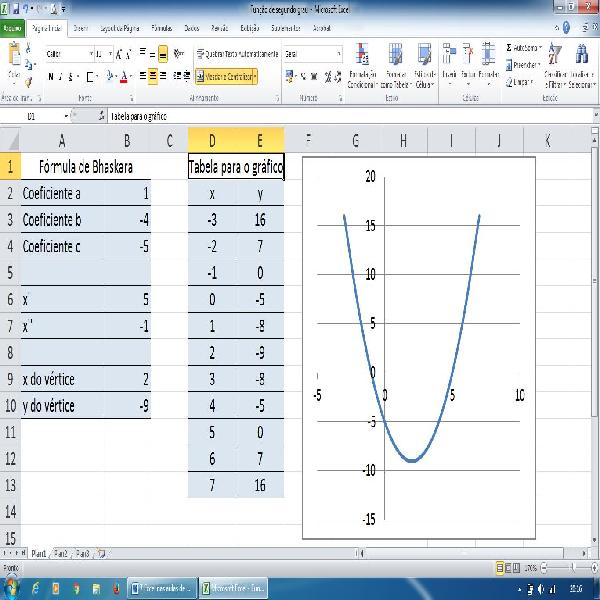This screenshot has height=600, width=600.
Task: Open the Arquivo green file tab
Action: (12, 28)
